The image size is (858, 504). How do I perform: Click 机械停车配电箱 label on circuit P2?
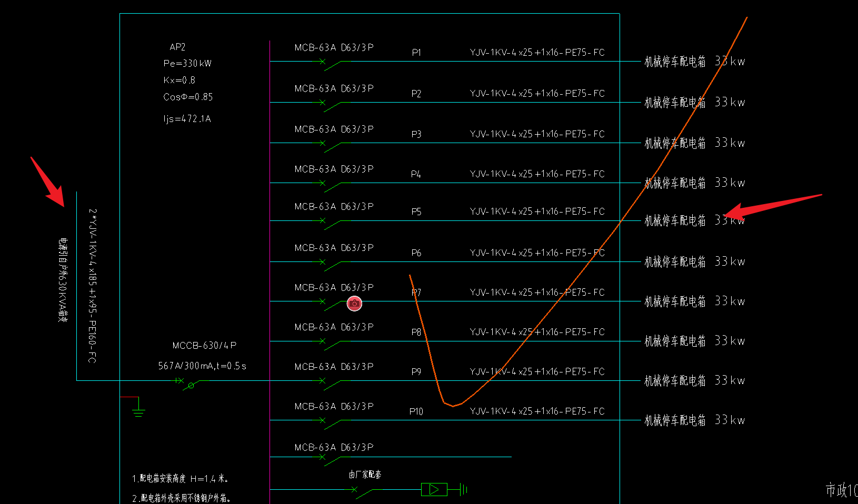(x=675, y=103)
